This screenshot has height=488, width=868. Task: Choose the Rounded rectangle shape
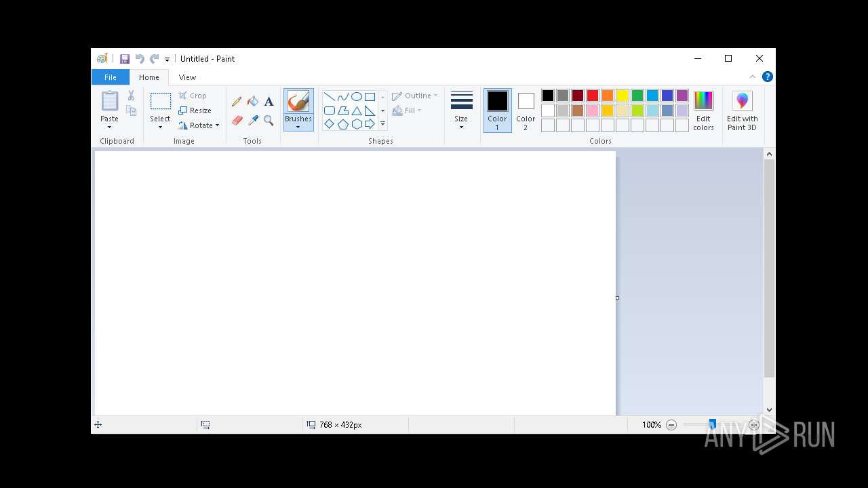329,110
